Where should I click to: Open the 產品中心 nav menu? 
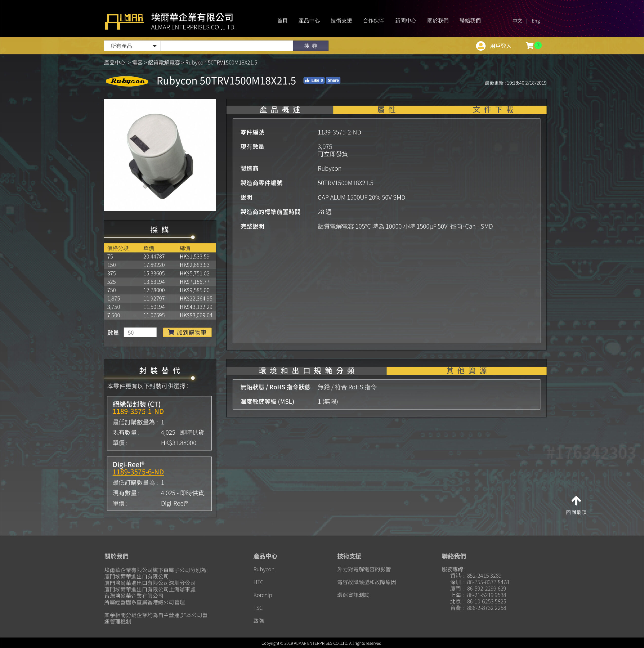tap(309, 21)
